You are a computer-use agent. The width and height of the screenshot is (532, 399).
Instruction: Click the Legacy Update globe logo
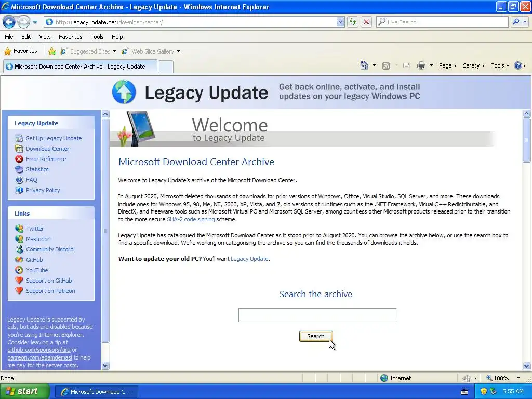(124, 92)
